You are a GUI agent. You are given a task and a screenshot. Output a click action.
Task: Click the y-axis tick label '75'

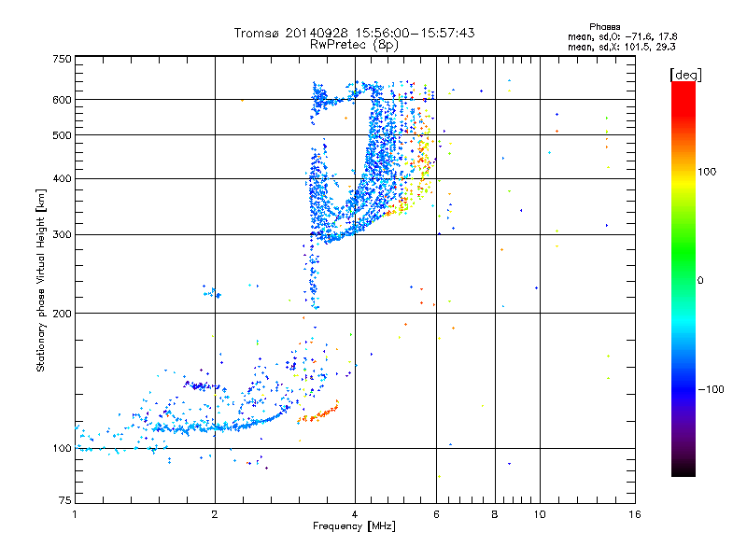click(65, 500)
